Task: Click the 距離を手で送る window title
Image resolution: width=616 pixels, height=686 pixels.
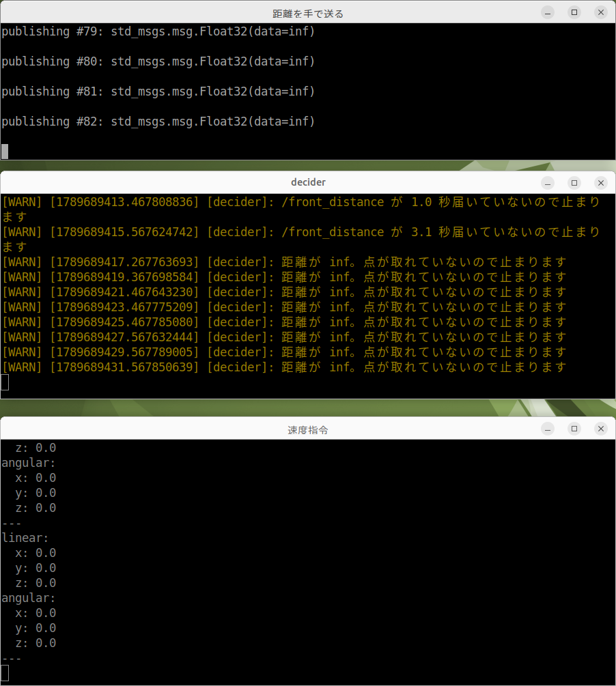Action: pos(308,14)
